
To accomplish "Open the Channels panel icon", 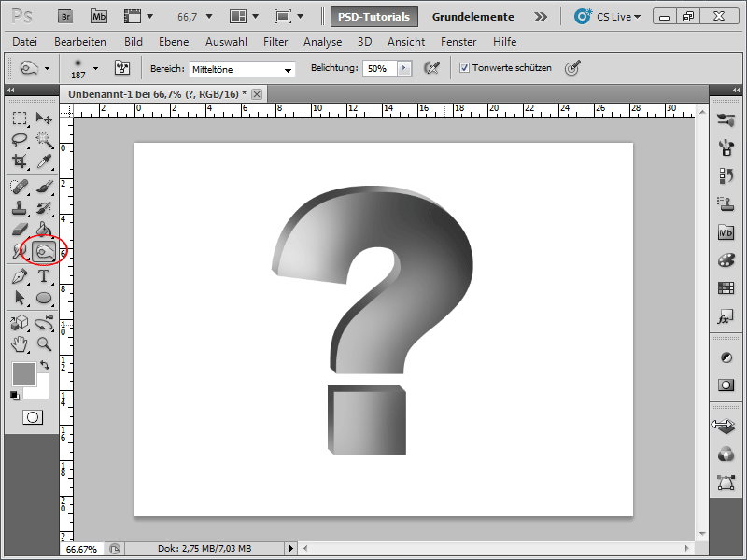I will (726, 455).
